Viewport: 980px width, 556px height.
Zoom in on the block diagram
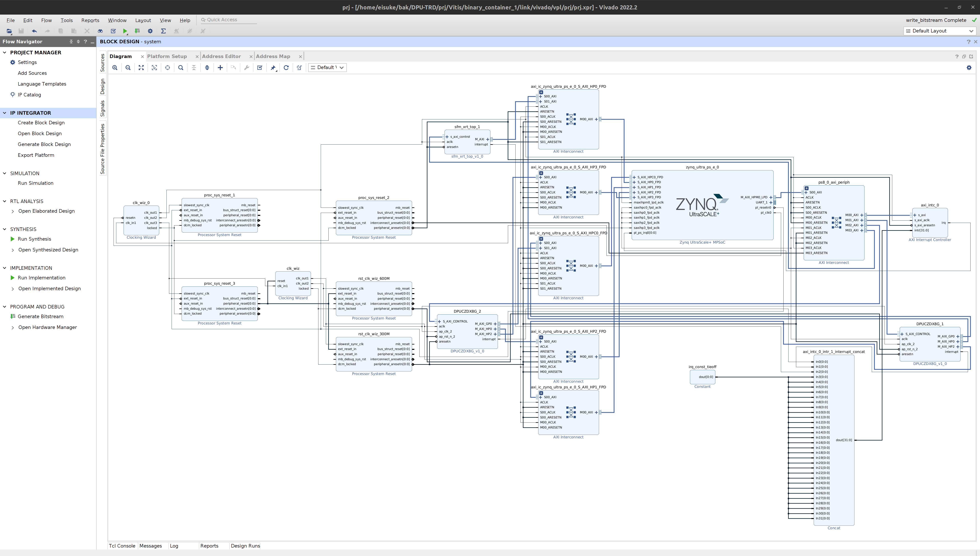115,68
